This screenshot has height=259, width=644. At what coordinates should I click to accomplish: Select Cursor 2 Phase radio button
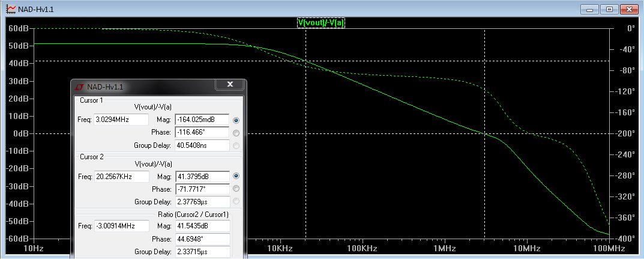click(x=236, y=189)
